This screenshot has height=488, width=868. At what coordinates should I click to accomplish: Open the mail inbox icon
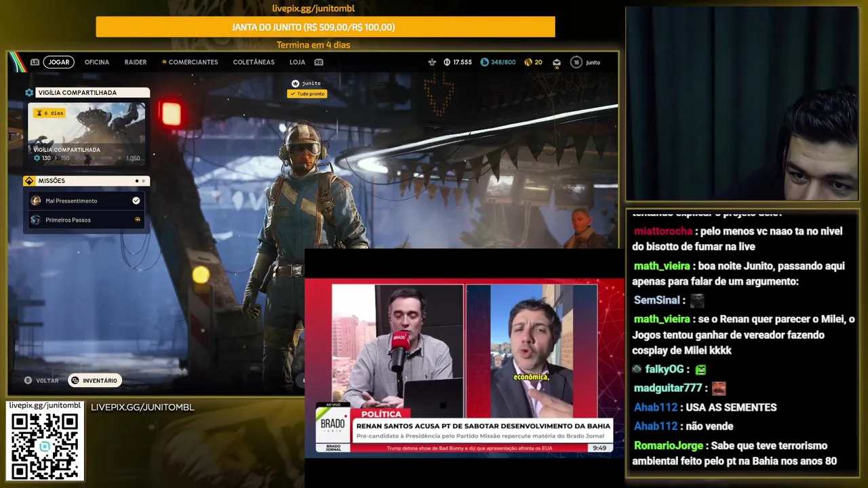(557, 62)
